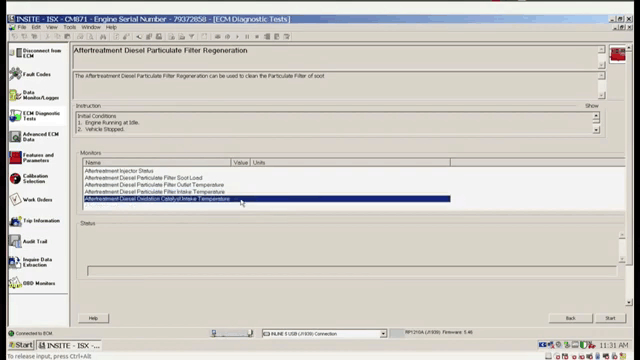Open the Data Monitor/Logger panel

tap(34, 95)
